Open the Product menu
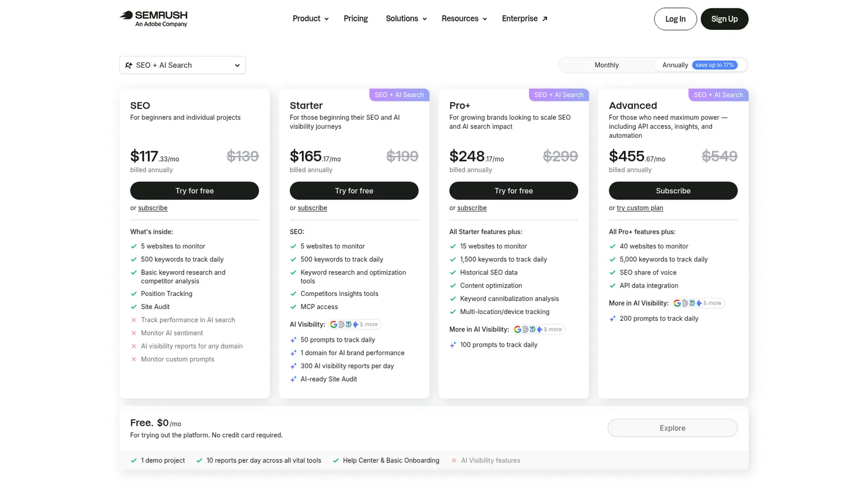This screenshot has height=488, width=868. (x=310, y=19)
